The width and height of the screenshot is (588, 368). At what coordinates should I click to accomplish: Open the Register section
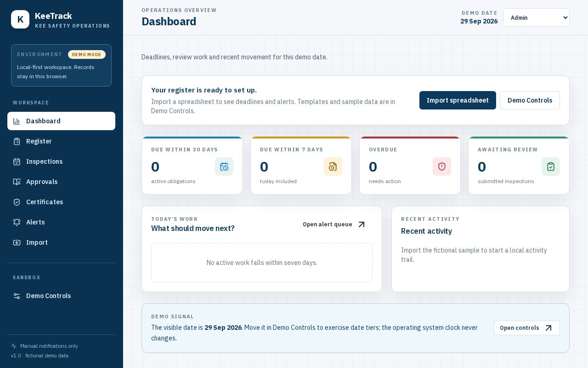point(61,141)
